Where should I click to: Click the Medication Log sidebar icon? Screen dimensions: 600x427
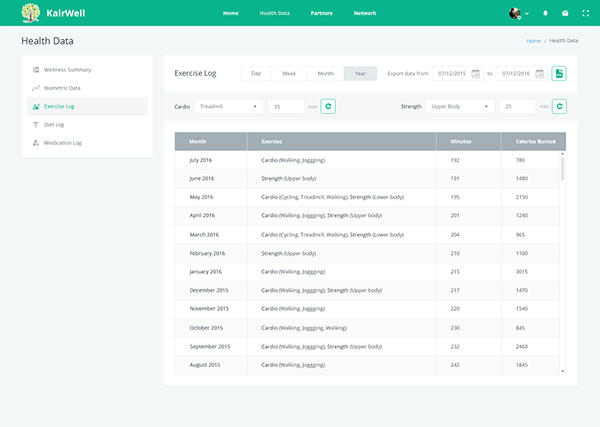pyautogui.click(x=36, y=143)
